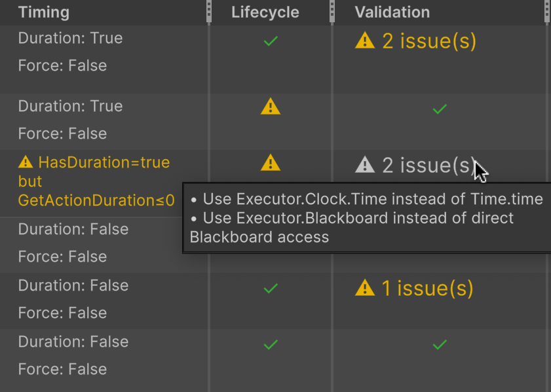
Task: Sort by the Lifecycle column header
Action: click(265, 12)
